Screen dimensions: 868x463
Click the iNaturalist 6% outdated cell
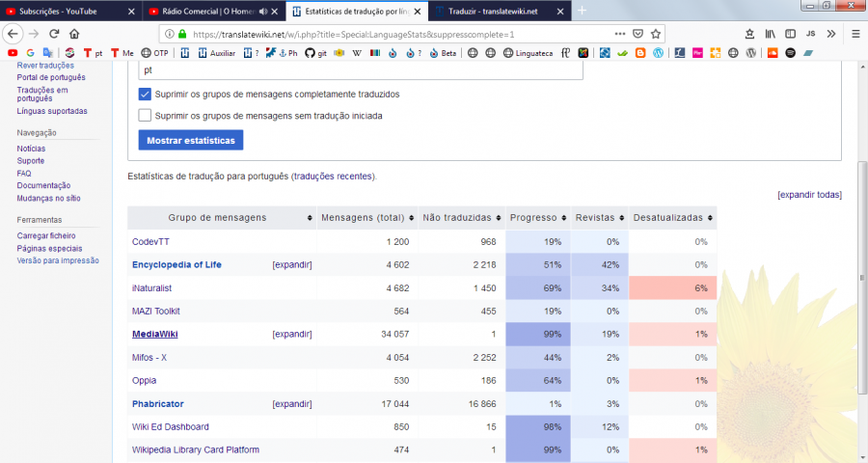[672, 288]
